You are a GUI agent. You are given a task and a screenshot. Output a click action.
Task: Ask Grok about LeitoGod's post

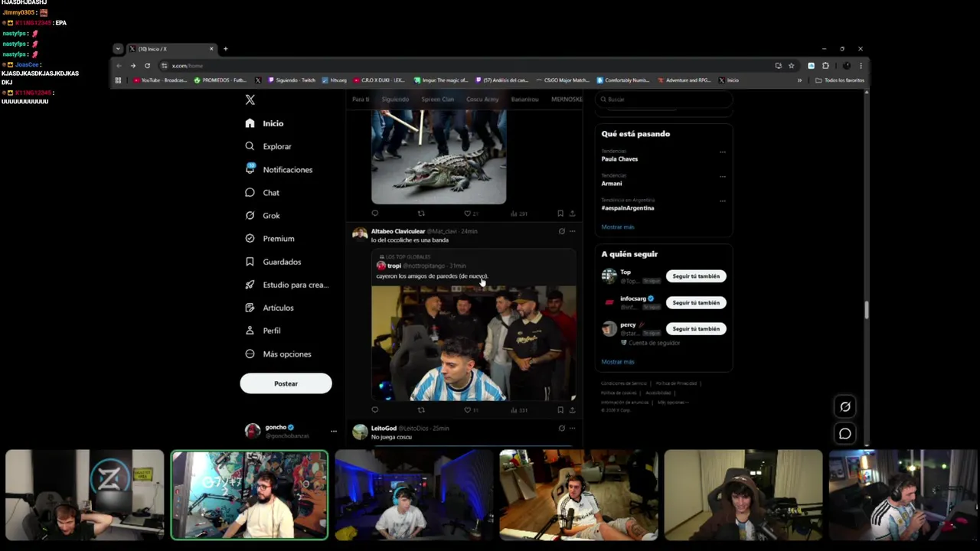click(x=561, y=428)
